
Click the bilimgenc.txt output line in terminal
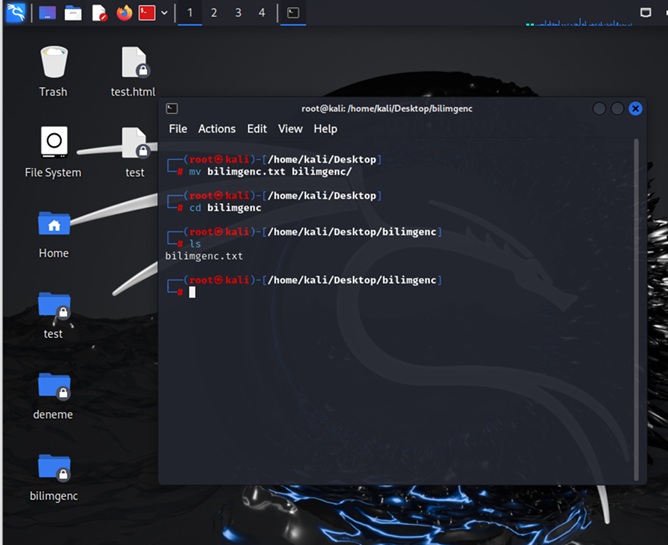click(x=204, y=256)
